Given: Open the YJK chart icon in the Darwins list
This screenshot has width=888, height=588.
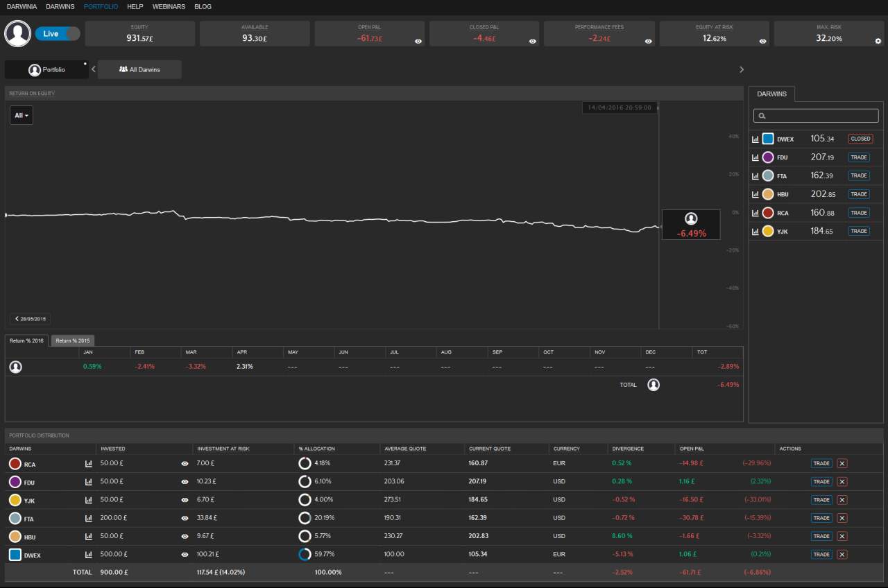Looking at the screenshot, I should pos(755,231).
